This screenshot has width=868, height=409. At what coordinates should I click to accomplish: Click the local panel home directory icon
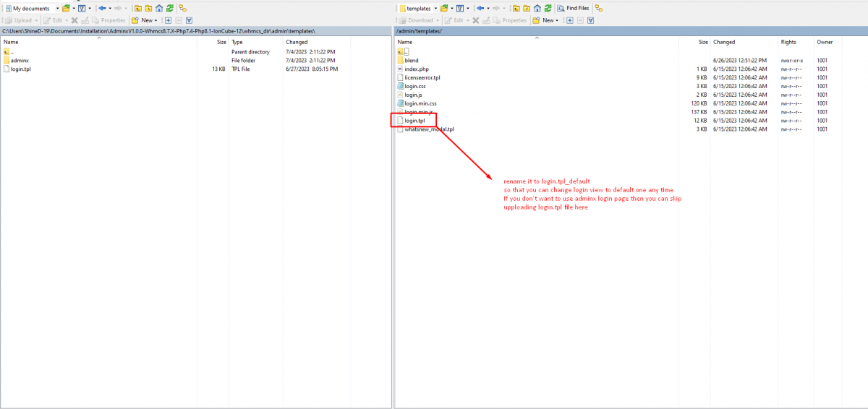click(158, 8)
